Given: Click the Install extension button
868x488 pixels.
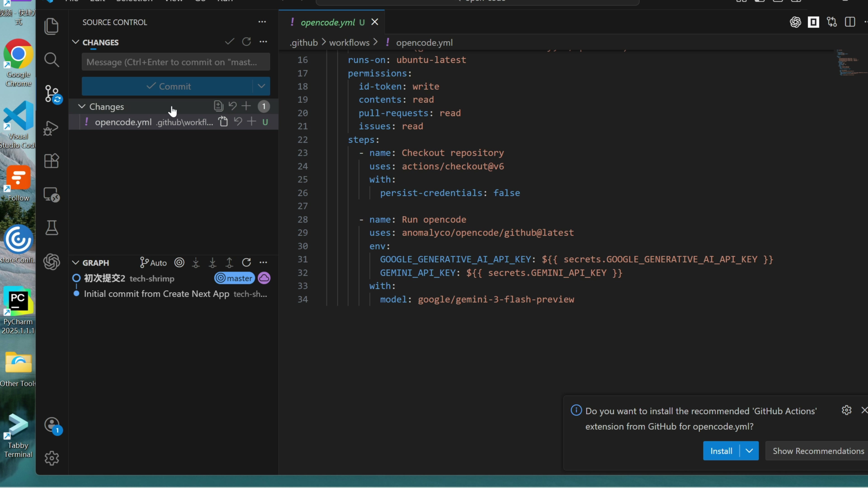Looking at the screenshot, I should pyautogui.click(x=721, y=451).
